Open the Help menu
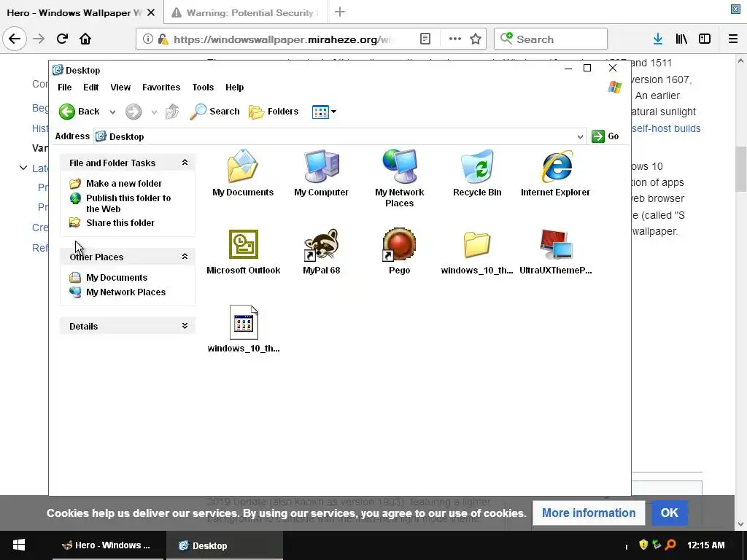The height and width of the screenshot is (560, 747). point(234,87)
